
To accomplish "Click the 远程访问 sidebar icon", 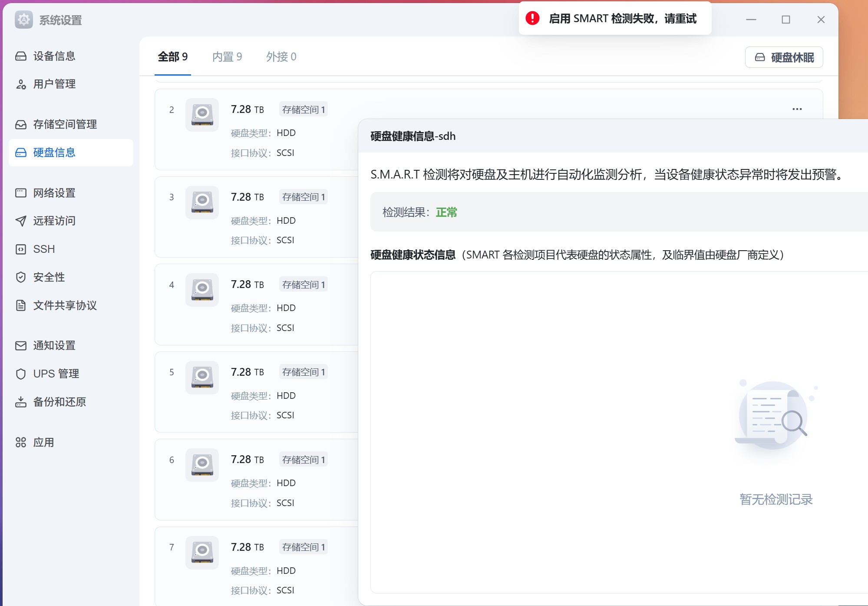I will [x=21, y=221].
